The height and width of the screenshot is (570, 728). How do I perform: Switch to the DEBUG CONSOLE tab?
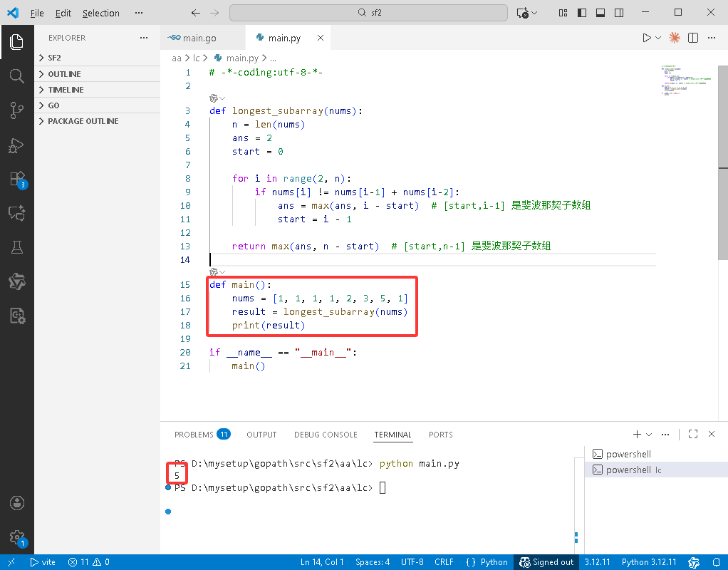coord(326,435)
